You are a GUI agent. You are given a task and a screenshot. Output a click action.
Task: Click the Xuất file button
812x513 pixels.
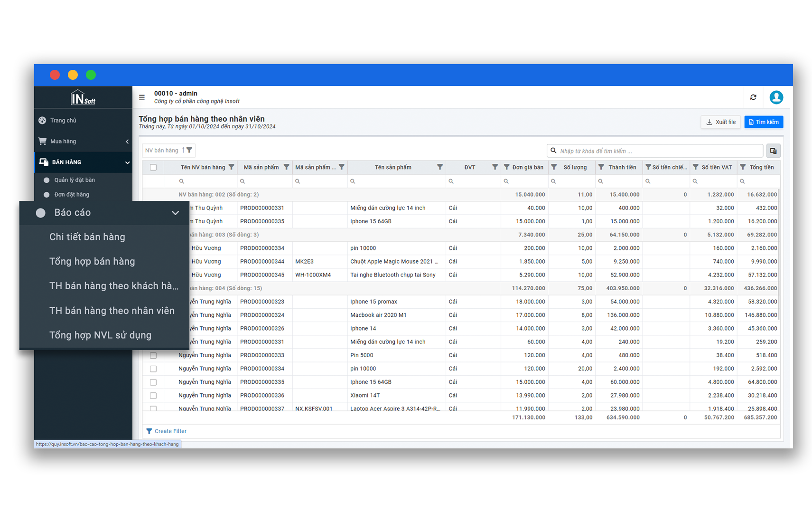[x=720, y=122]
